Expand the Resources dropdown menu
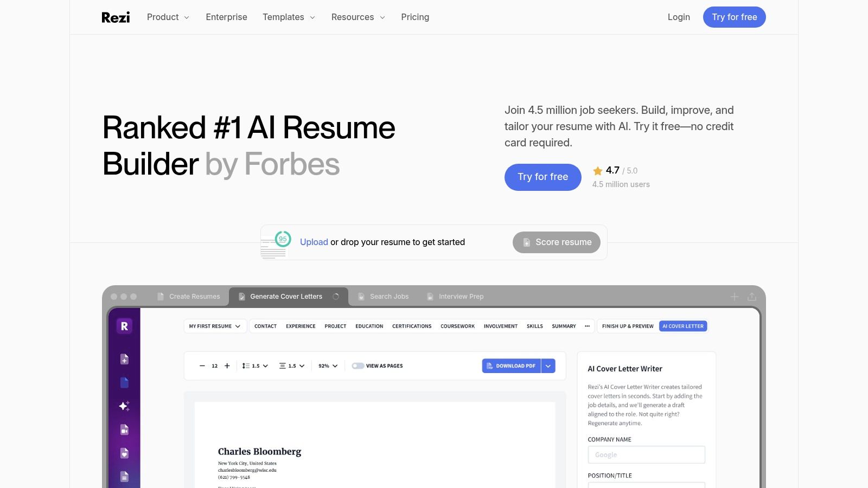868x488 pixels. pos(358,17)
